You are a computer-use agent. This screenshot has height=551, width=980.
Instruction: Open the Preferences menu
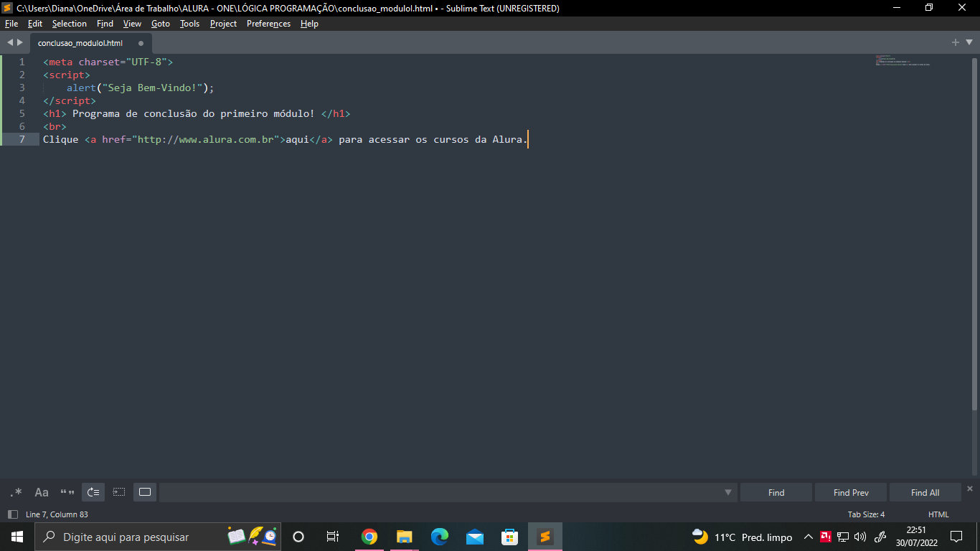click(x=268, y=24)
